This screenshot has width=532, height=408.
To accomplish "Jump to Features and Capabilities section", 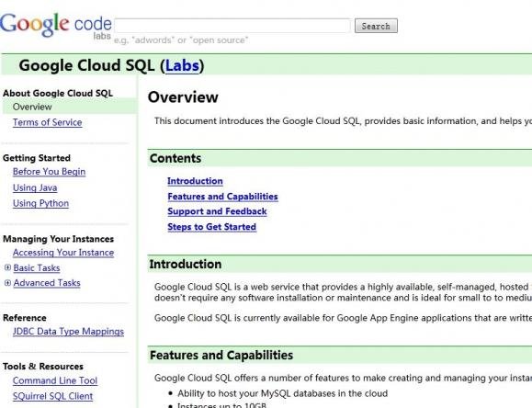I will pyautogui.click(x=223, y=197).
